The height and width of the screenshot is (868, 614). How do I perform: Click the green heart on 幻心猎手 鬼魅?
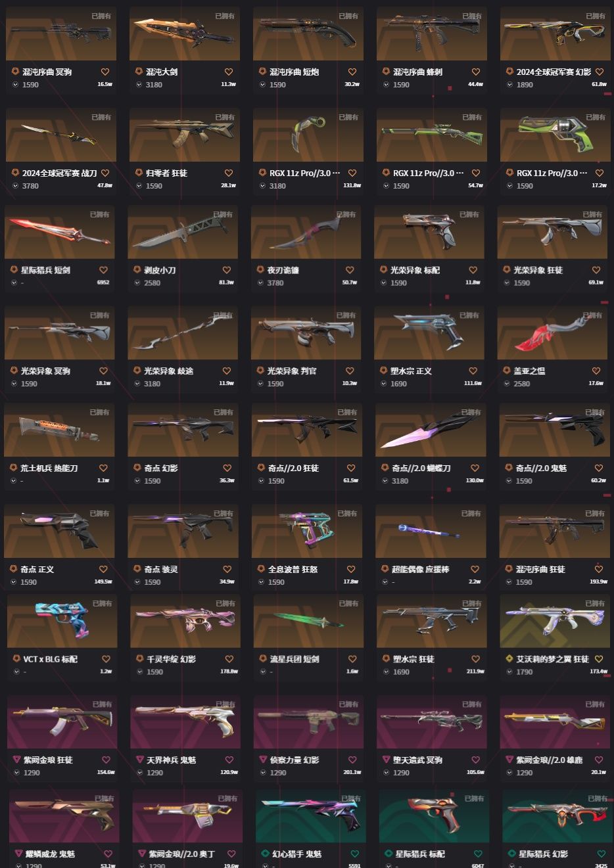355,854
